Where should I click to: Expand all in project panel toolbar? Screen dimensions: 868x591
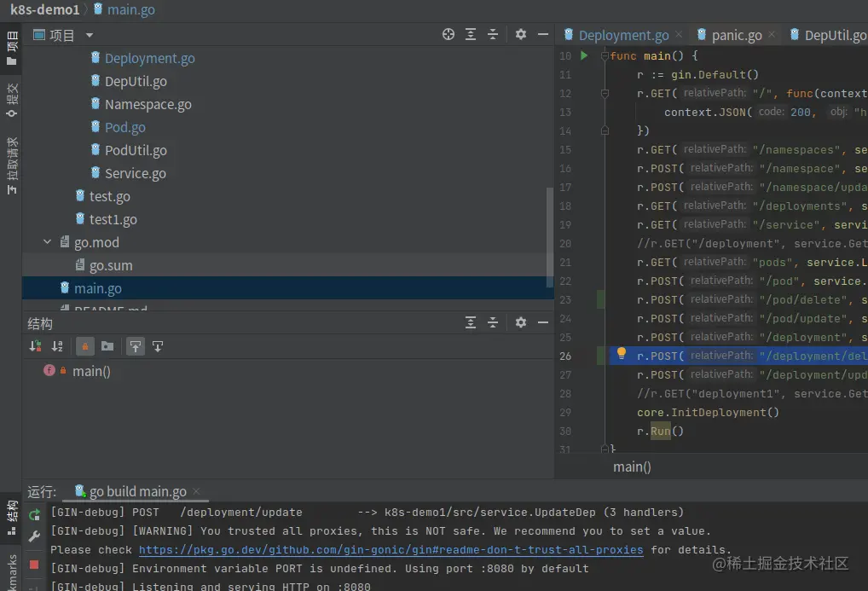pyautogui.click(x=471, y=34)
